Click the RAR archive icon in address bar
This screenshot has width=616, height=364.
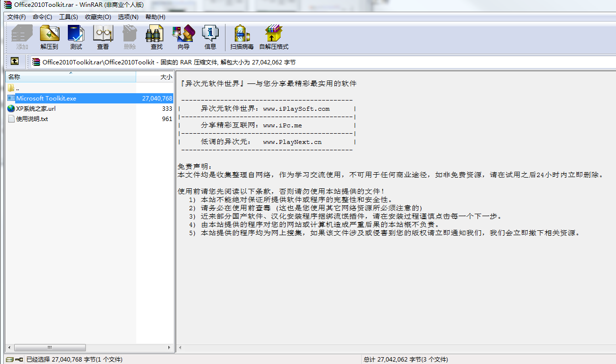(36, 62)
